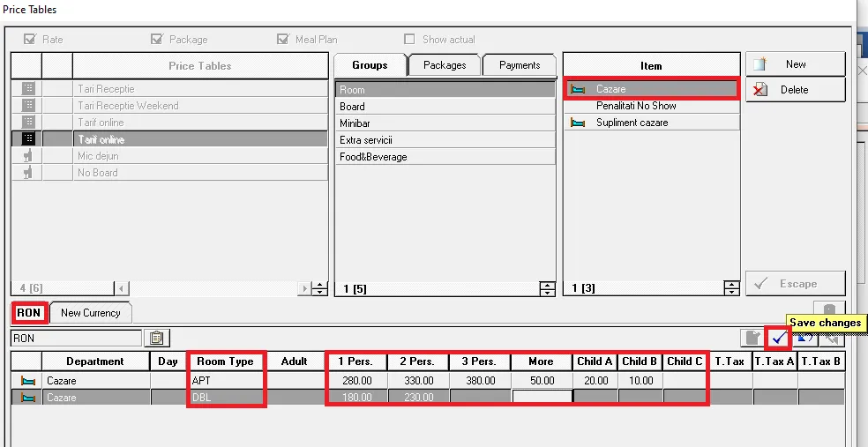This screenshot has width=868, height=447.
Task: Click the 280.00 price cell
Action: (x=356, y=381)
